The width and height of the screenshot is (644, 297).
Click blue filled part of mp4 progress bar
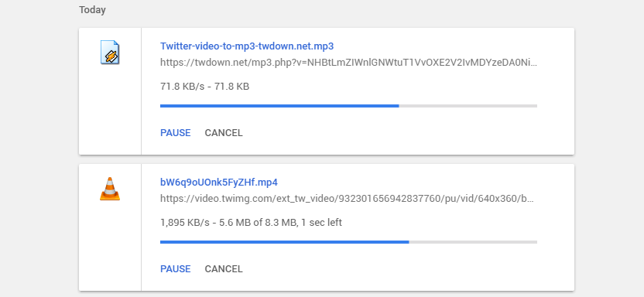pyautogui.click(x=285, y=242)
